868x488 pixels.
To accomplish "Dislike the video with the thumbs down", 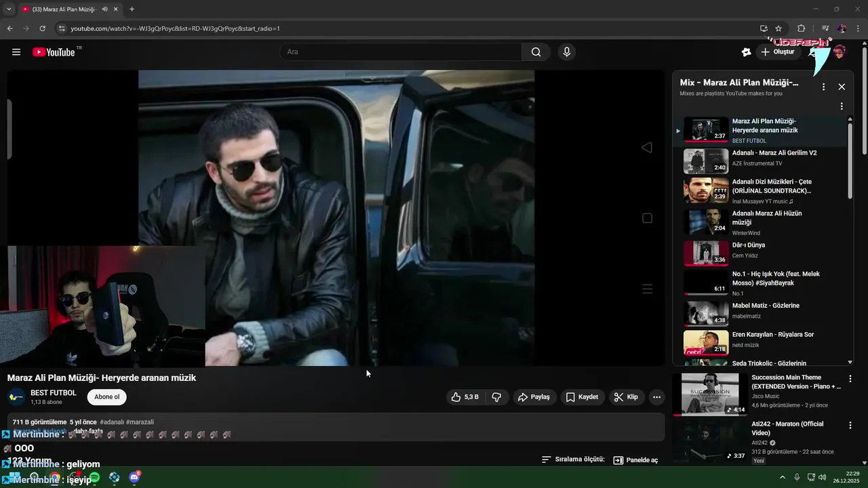I will (x=496, y=397).
